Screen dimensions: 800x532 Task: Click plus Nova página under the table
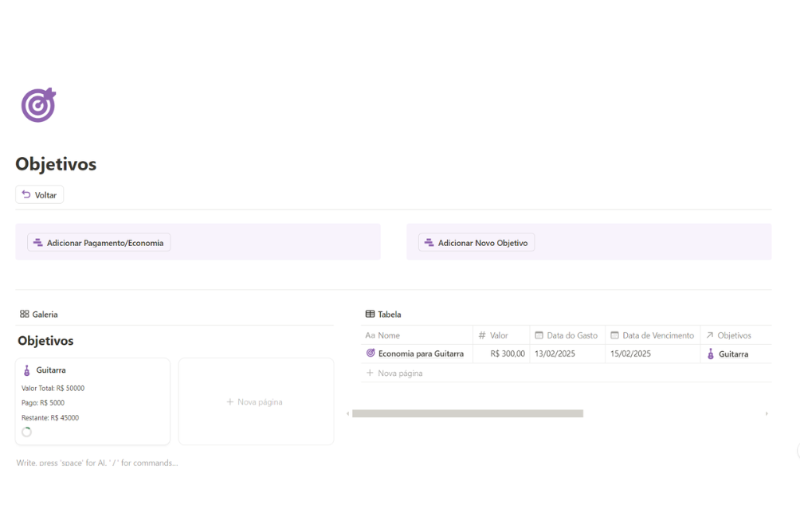pyautogui.click(x=394, y=373)
